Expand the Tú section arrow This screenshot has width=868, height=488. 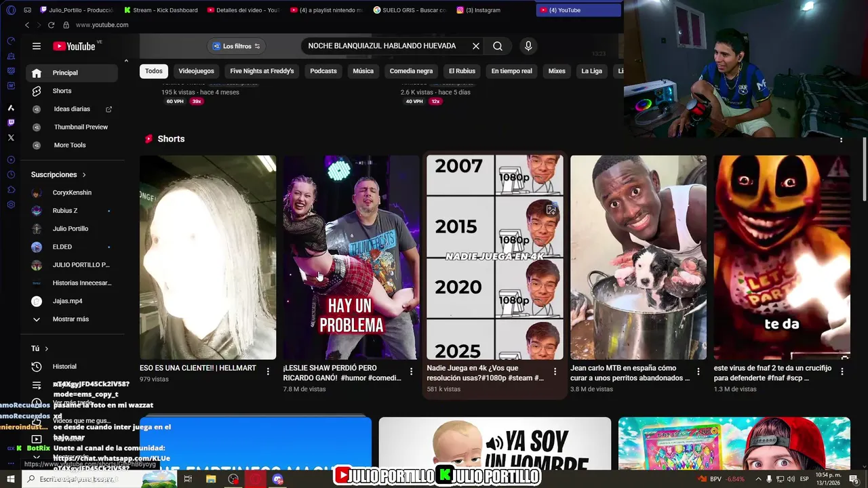coord(46,348)
